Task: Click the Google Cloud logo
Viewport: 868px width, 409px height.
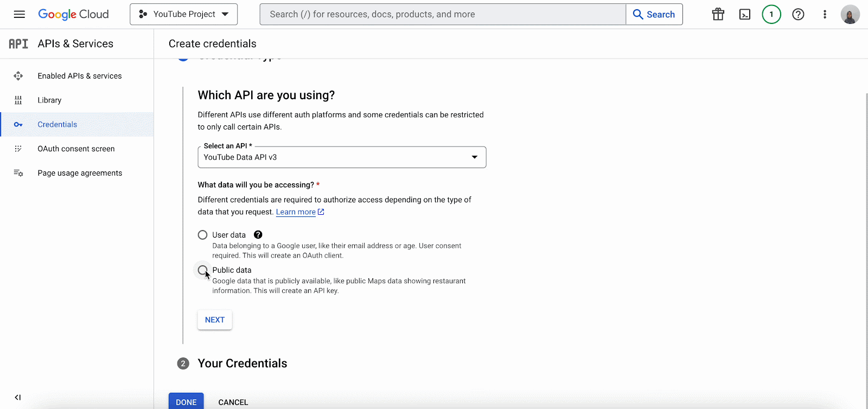Action: [x=73, y=14]
